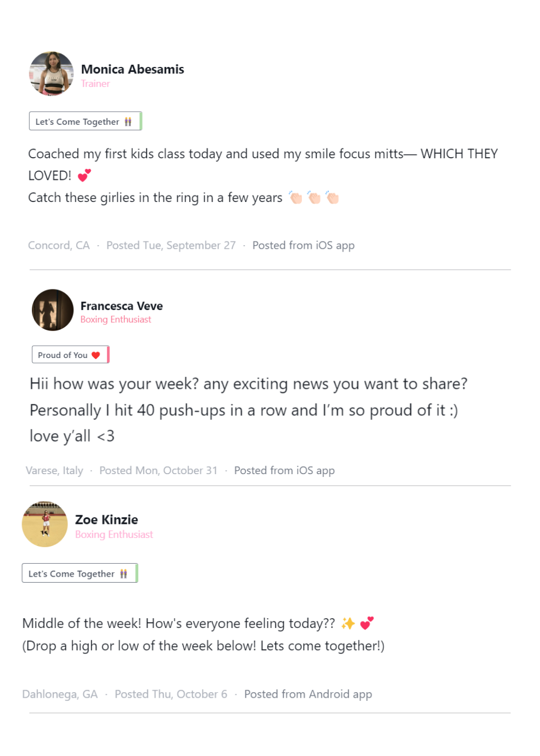Click the Posted from Android app label
The image size is (540, 756).
click(308, 694)
